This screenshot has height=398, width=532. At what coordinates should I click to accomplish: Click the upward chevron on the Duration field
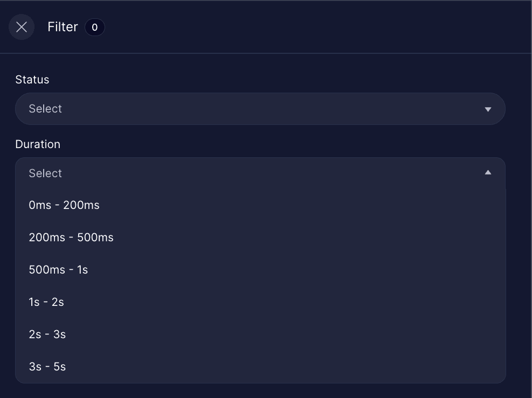point(488,172)
